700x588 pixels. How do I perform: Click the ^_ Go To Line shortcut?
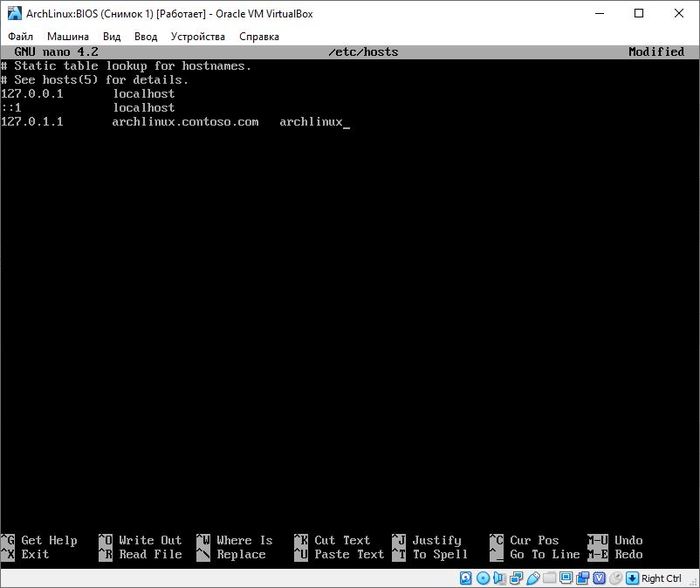[534, 554]
